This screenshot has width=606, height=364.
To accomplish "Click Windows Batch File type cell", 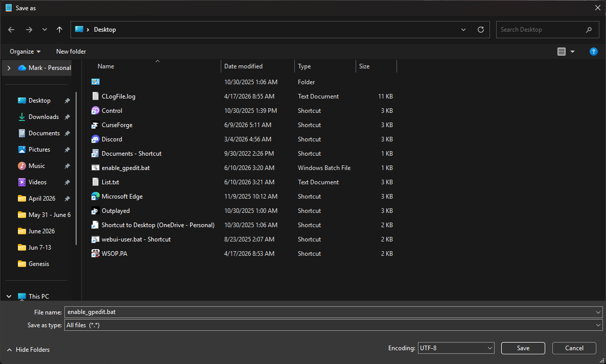I will click(x=324, y=168).
